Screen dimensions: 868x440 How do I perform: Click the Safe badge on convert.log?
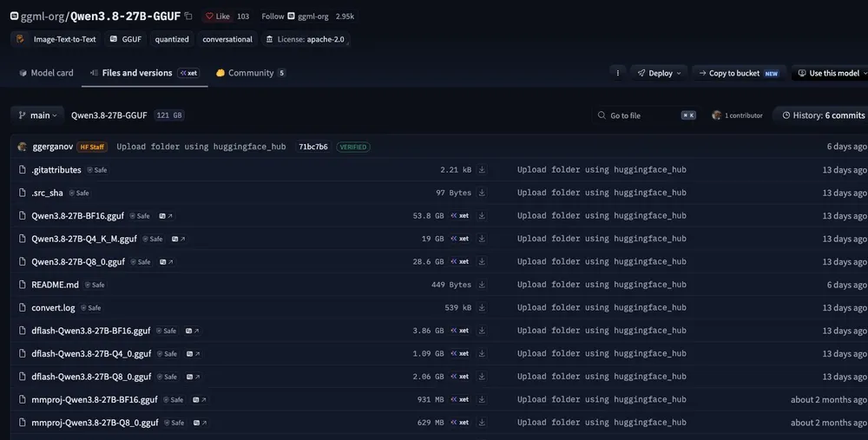pyautogui.click(x=91, y=308)
